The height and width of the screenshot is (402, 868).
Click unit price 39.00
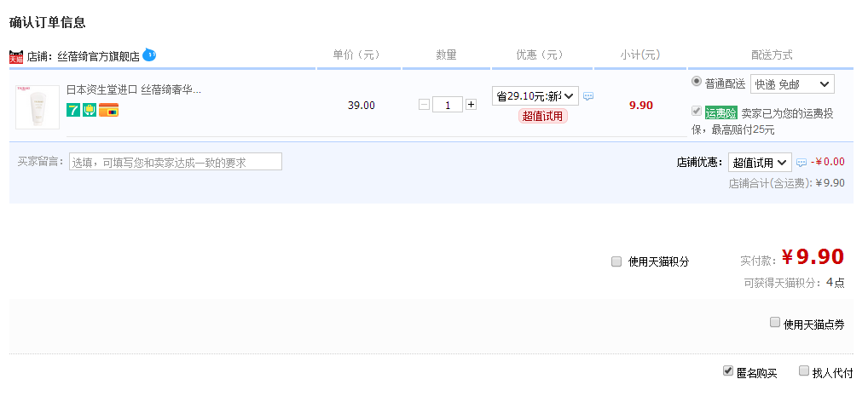(362, 105)
